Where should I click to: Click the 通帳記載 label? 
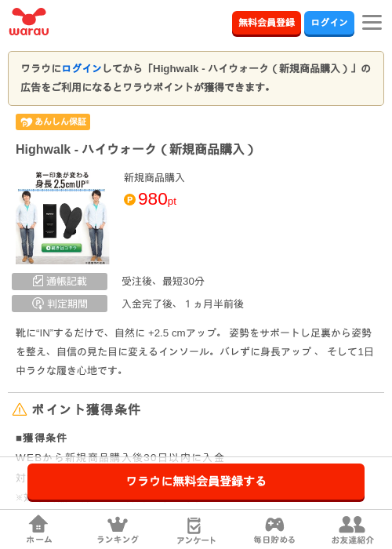(x=60, y=281)
